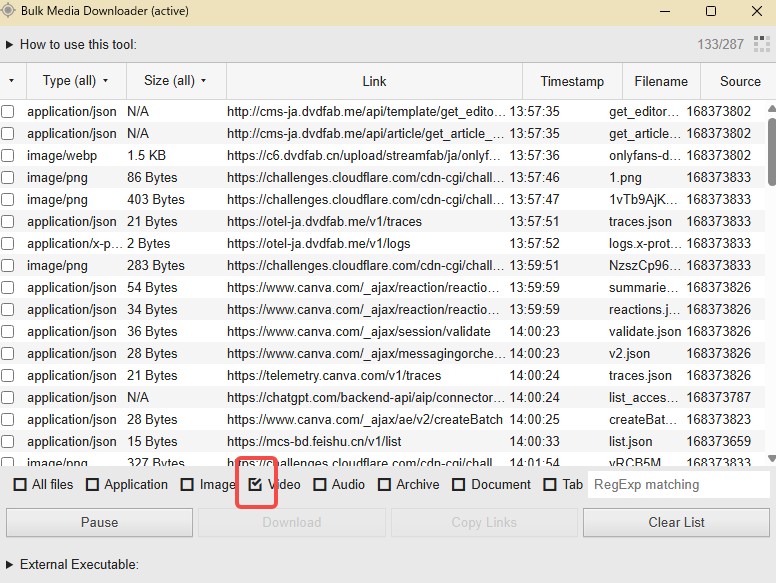
Task: Click the Bulk Media Downloader app icon
Action: (8, 10)
